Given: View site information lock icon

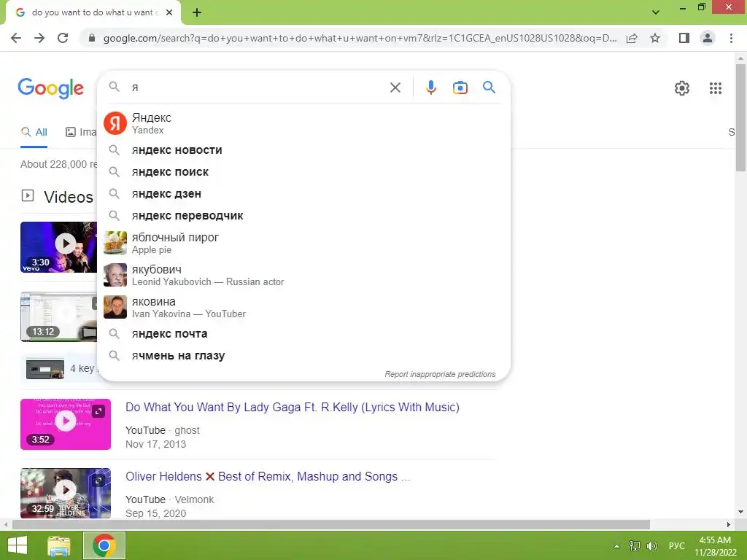Looking at the screenshot, I should click(92, 38).
